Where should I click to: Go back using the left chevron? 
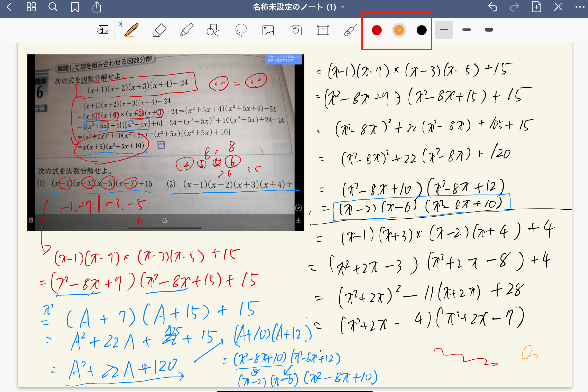[9, 7]
